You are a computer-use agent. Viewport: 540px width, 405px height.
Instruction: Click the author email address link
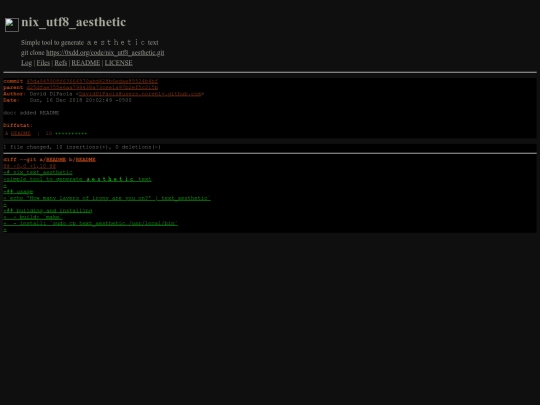(x=140, y=94)
